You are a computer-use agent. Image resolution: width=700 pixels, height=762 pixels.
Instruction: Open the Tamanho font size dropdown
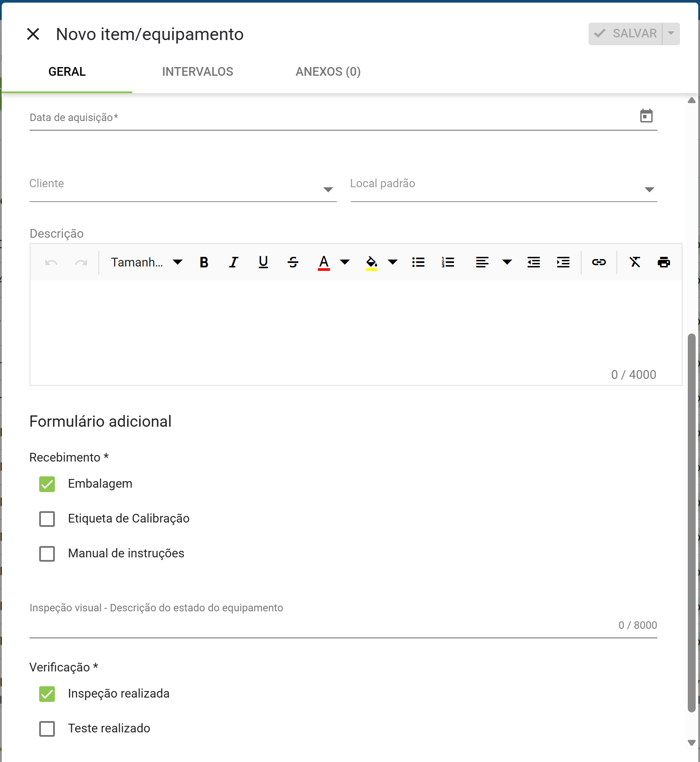coord(147,262)
